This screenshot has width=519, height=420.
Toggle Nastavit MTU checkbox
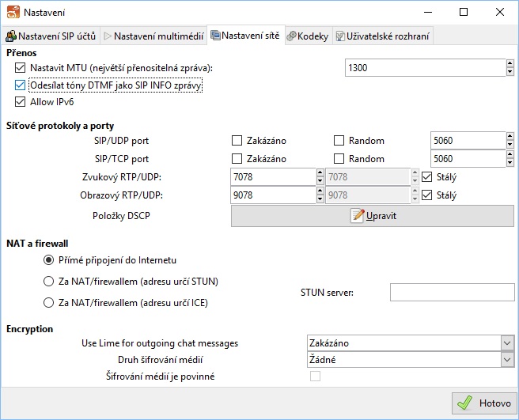tap(20, 68)
